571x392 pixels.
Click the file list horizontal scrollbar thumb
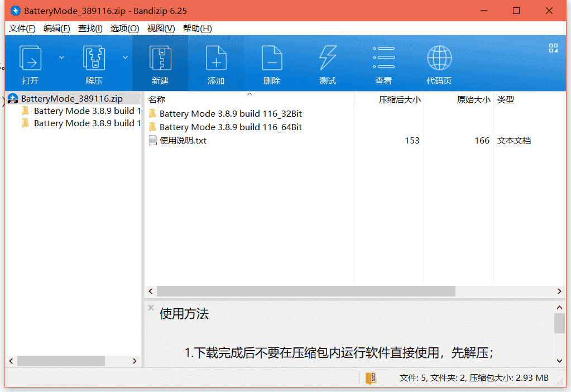[x=306, y=291]
